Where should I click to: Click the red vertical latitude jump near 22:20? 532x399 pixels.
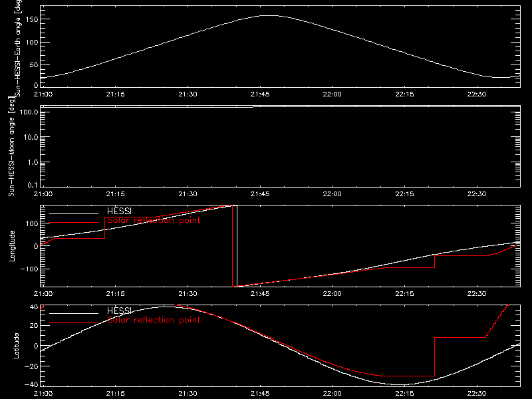coord(435,356)
